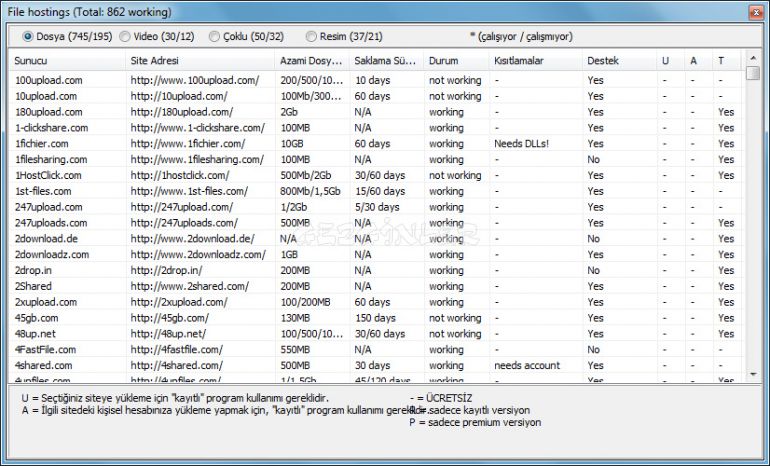Select the 10upload.com row
The image size is (770, 466).
coord(376,96)
